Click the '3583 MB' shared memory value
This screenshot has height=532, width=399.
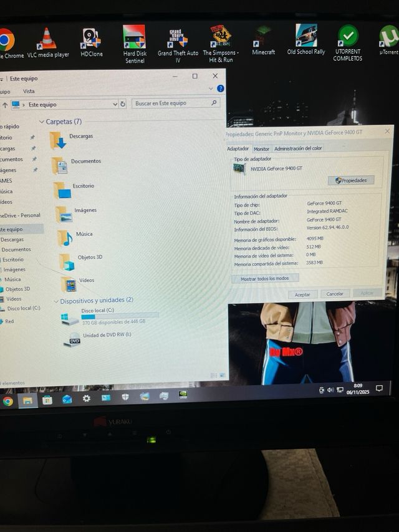pyautogui.click(x=314, y=263)
